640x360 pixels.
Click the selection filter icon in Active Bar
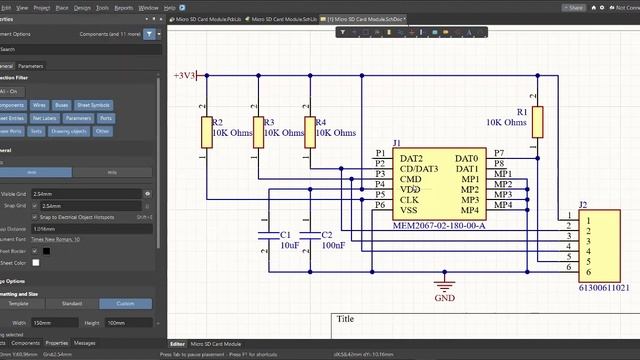342,32
